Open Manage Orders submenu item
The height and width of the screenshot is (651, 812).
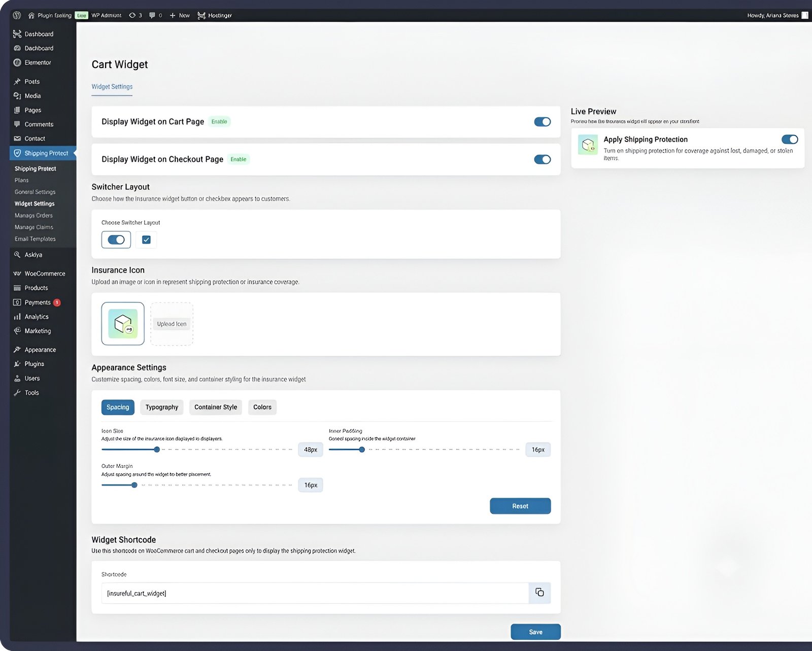click(x=33, y=215)
